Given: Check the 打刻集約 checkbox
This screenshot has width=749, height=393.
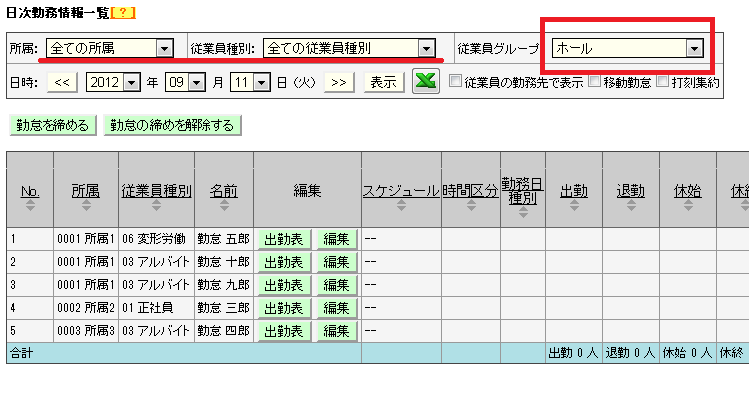Looking at the screenshot, I should click(x=663, y=81).
